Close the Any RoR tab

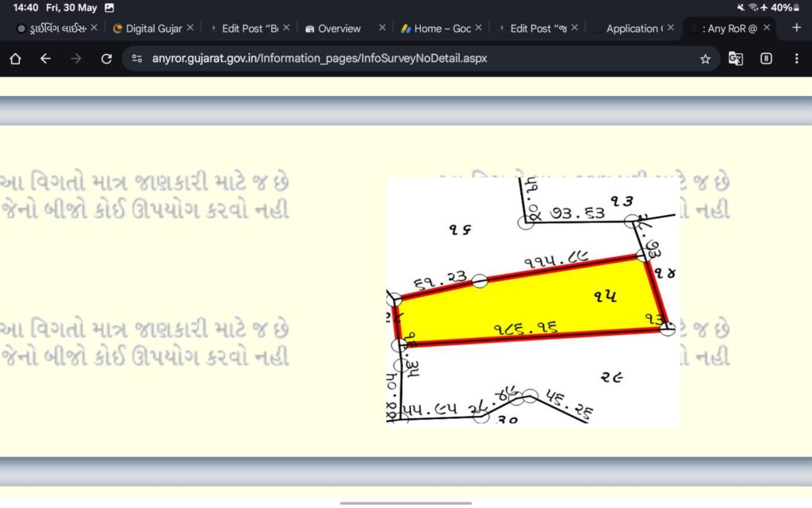(x=767, y=28)
